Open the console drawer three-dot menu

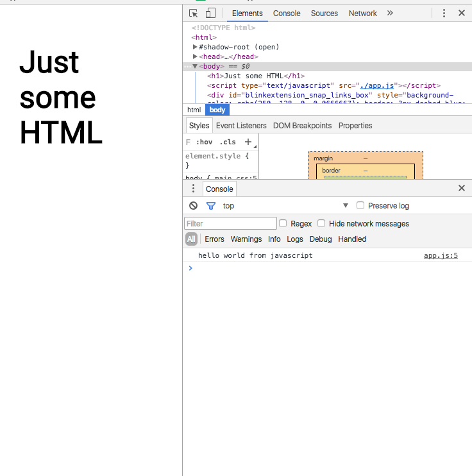click(x=193, y=189)
